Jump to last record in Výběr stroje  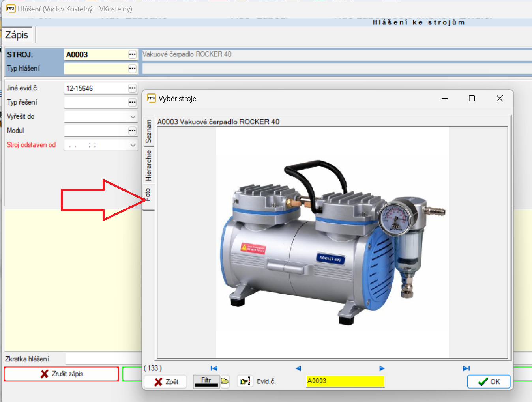coord(466,368)
